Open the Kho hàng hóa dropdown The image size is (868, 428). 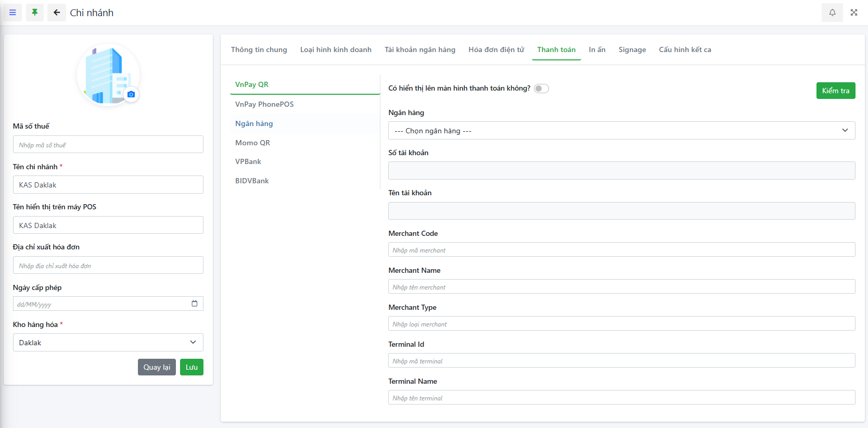point(108,343)
